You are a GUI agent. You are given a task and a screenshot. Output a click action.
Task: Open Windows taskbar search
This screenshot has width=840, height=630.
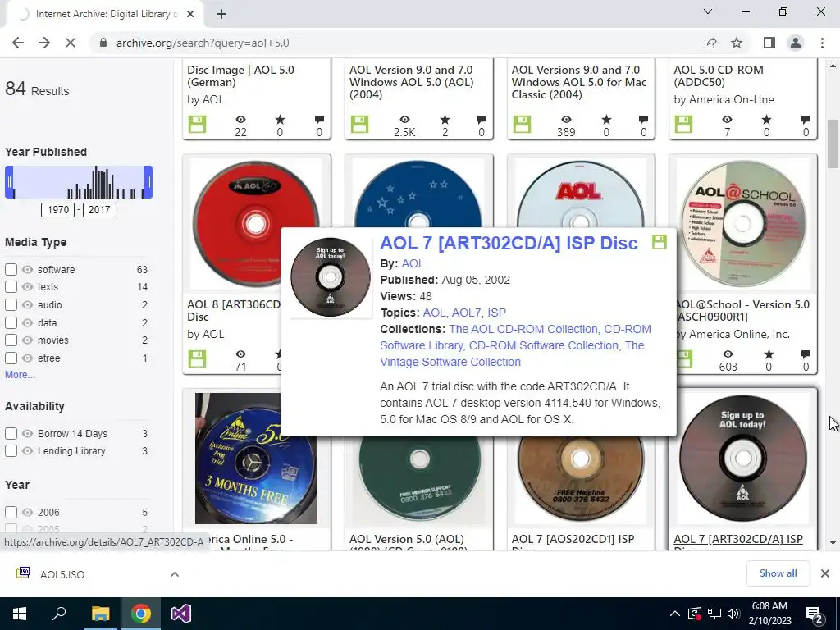(x=59, y=614)
